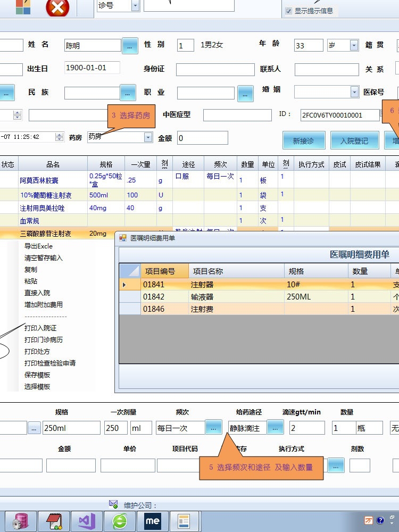The image size is (399, 532).
Task: Choose 打印入院证 from context menu
Action: click(40, 328)
